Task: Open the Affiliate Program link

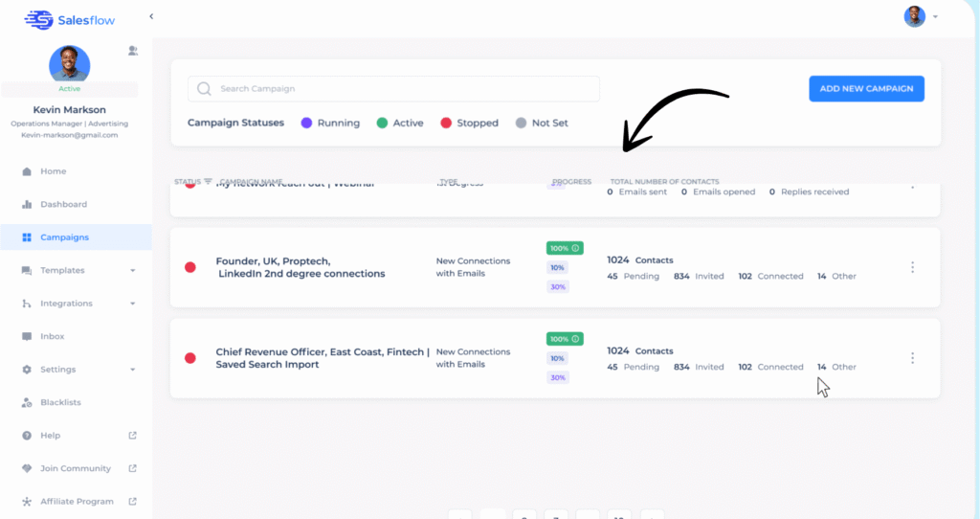Action: click(x=77, y=502)
